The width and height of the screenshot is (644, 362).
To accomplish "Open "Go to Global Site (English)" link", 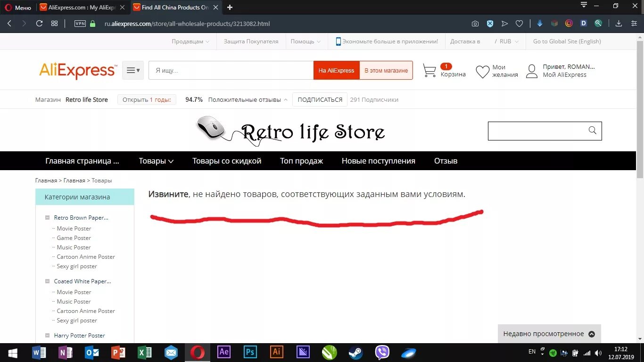I will [x=567, y=41].
